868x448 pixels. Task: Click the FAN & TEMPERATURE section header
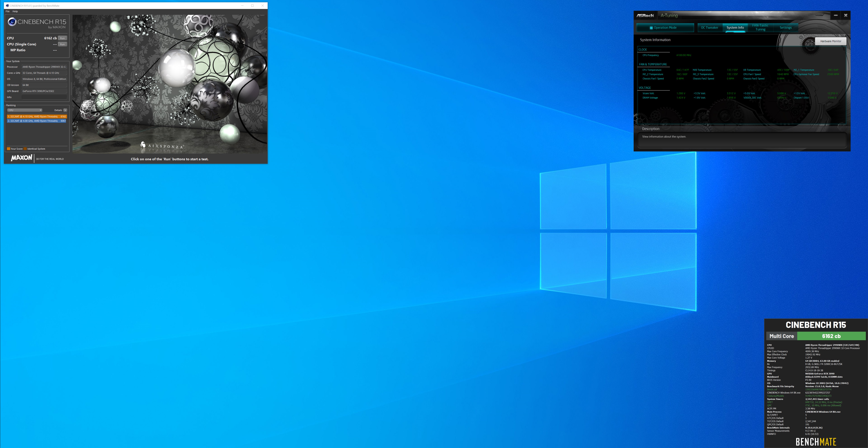[x=653, y=64]
